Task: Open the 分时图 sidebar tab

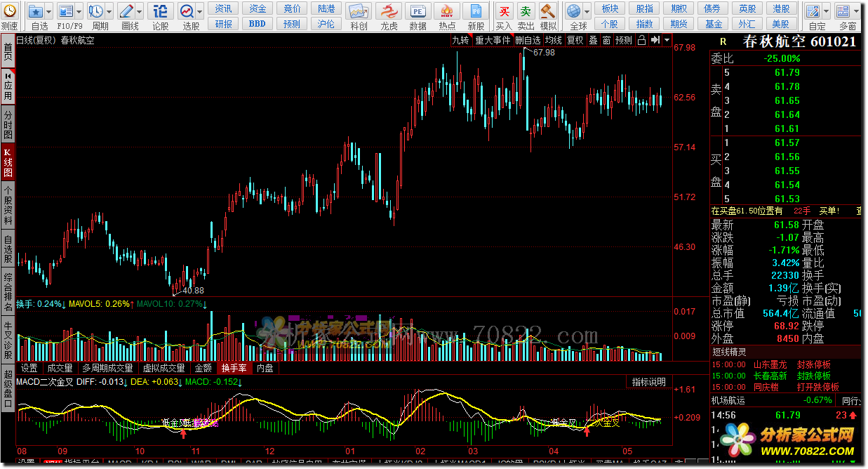Action: pos(8,125)
